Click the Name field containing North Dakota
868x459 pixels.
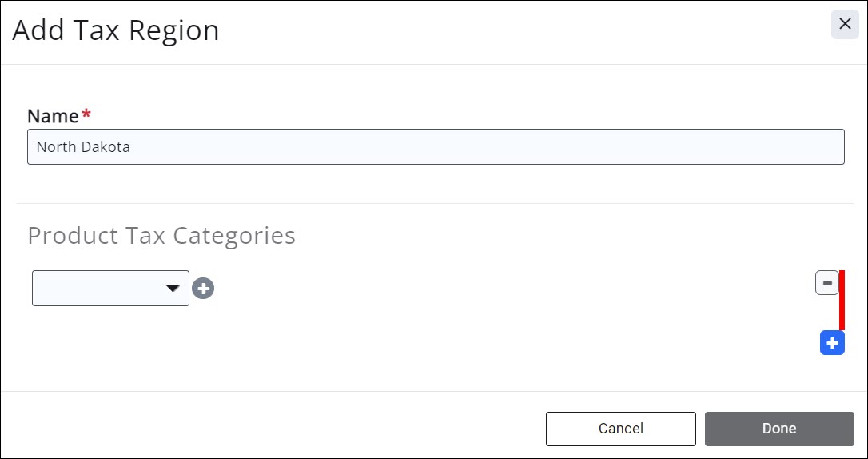(x=436, y=147)
